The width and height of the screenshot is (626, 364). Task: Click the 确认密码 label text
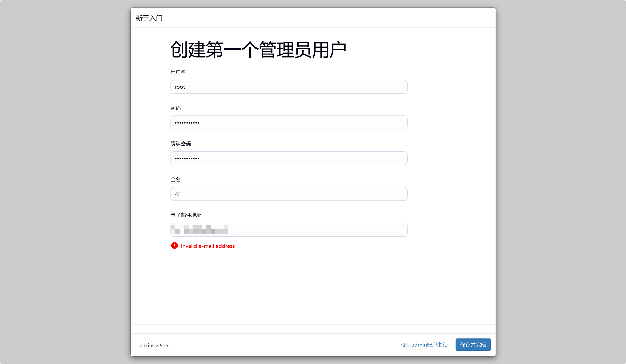[x=181, y=143]
